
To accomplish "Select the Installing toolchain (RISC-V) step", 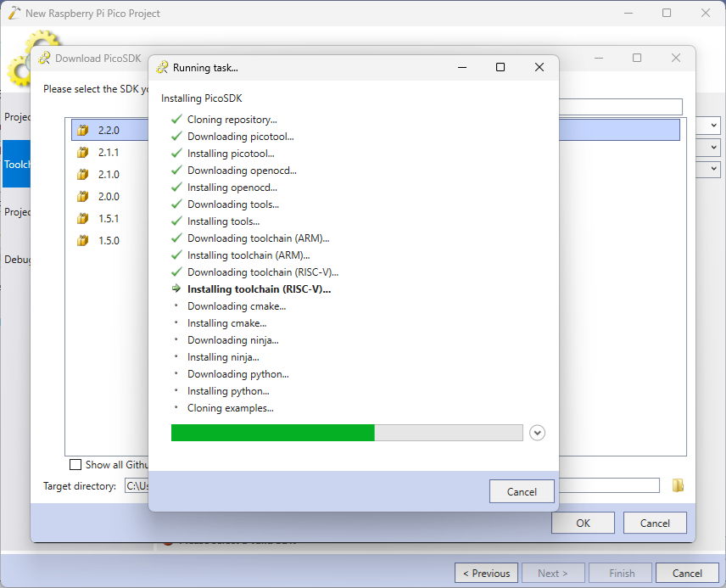I will (x=259, y=289).
